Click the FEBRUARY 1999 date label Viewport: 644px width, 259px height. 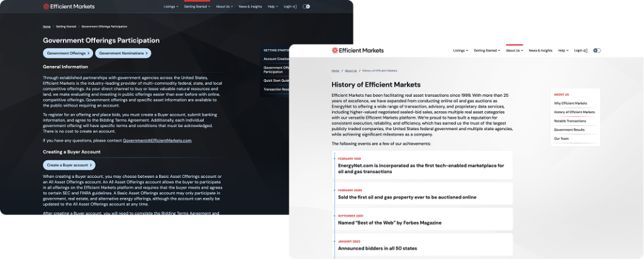350,158
